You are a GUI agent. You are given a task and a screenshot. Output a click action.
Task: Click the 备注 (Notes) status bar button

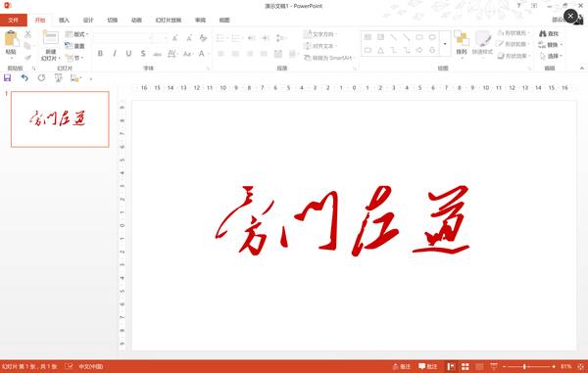(402, 366)
